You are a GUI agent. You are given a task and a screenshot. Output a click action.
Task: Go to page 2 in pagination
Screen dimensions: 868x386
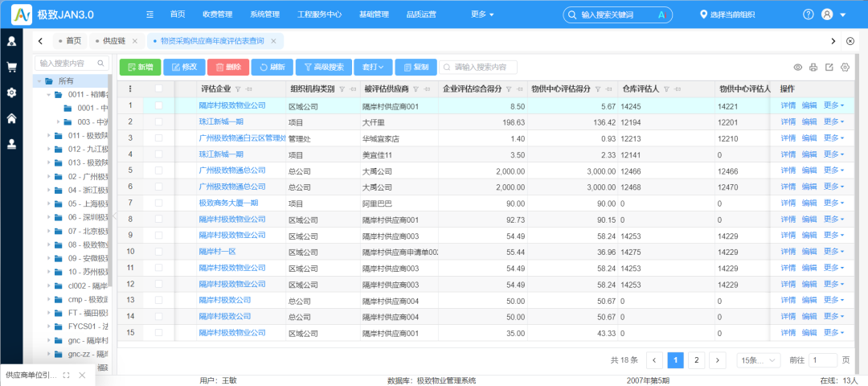point(696,360)
